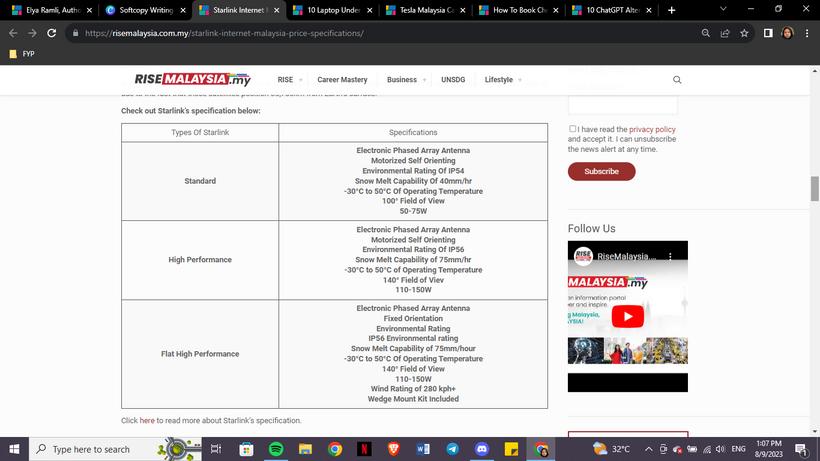
Task: Open FYP bookmarks folder
Action: point(22,54)
